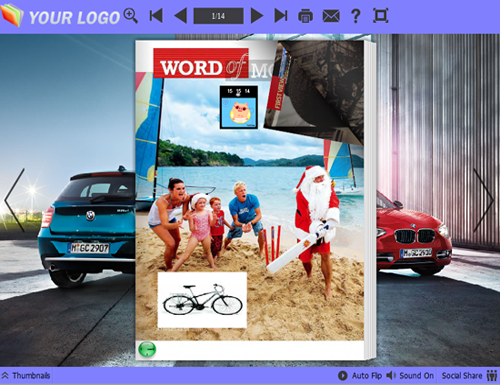Flip forward with the right side arrow
500x385 pixels.
484,200
